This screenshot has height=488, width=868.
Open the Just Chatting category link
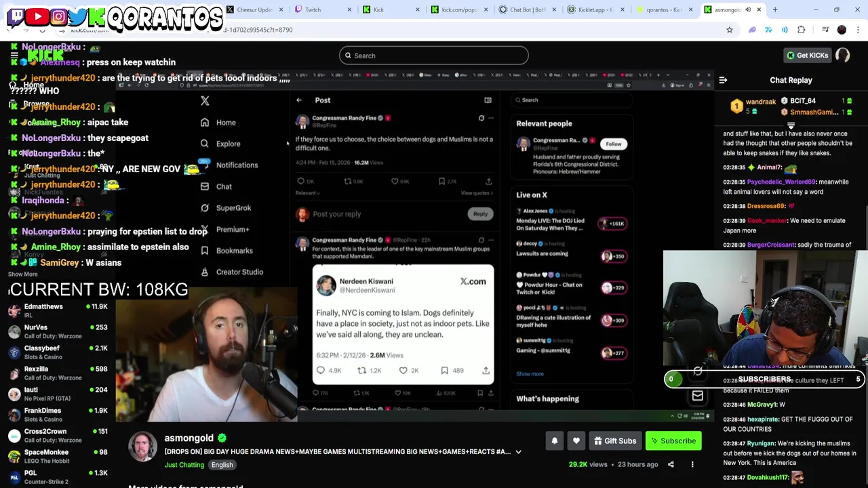click(184, 465)
